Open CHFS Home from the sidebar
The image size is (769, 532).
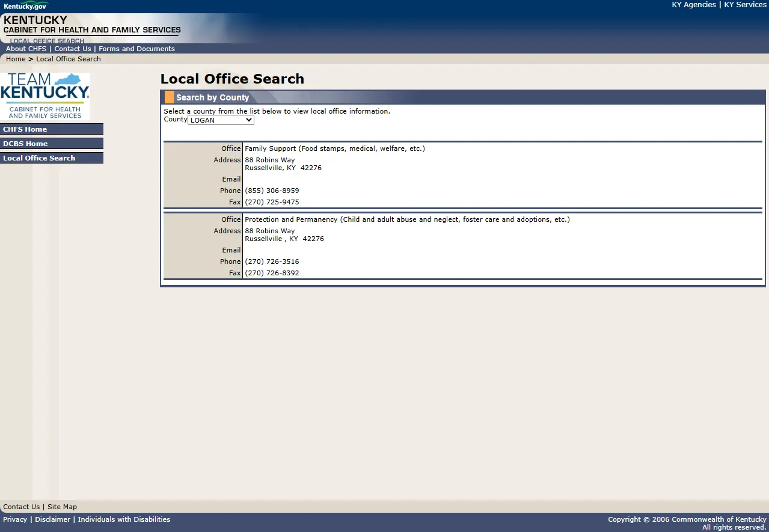point(52,129)
